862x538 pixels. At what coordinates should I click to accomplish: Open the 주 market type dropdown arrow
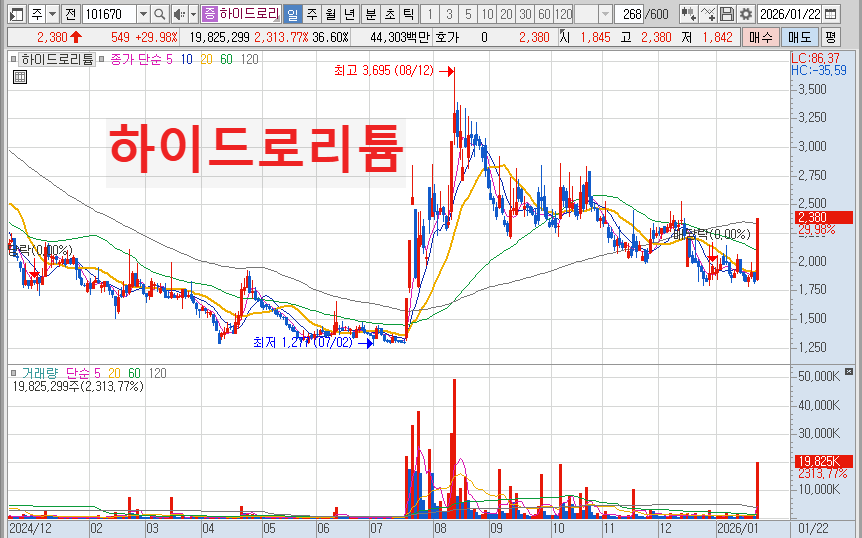(52, 14)
